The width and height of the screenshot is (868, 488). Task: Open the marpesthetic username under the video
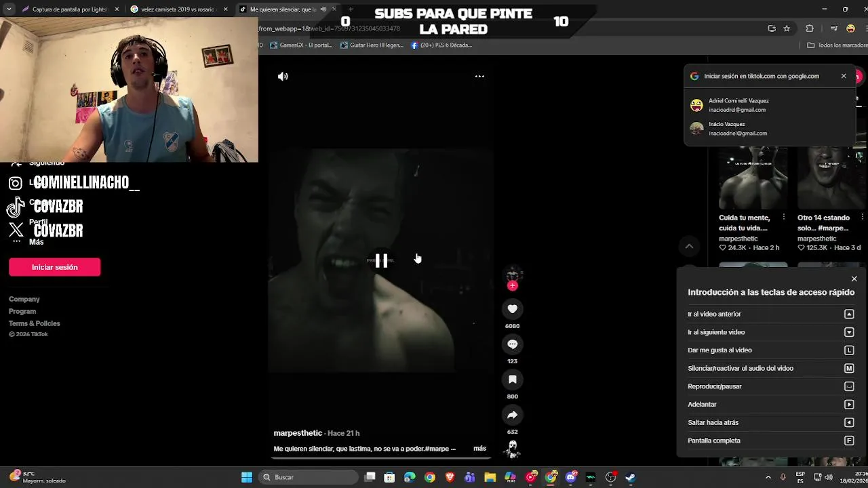pyautogui.click(x=298, y=433)
